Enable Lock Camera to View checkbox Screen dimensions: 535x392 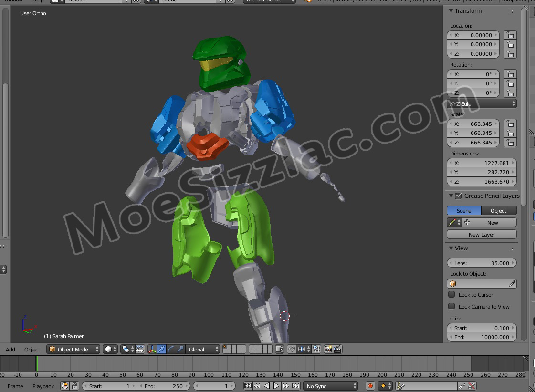451,306
